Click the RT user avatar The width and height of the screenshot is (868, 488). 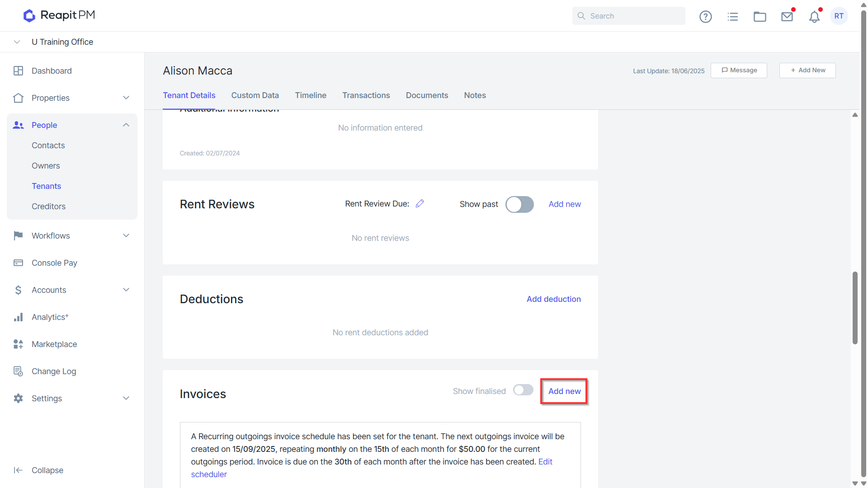tap(839, 16)
